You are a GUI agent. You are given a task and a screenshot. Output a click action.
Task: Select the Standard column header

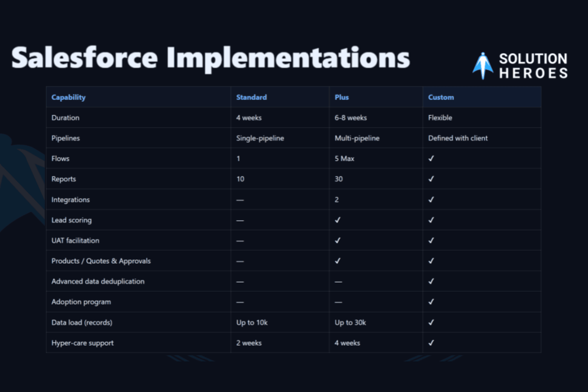(x=251, y=97)
